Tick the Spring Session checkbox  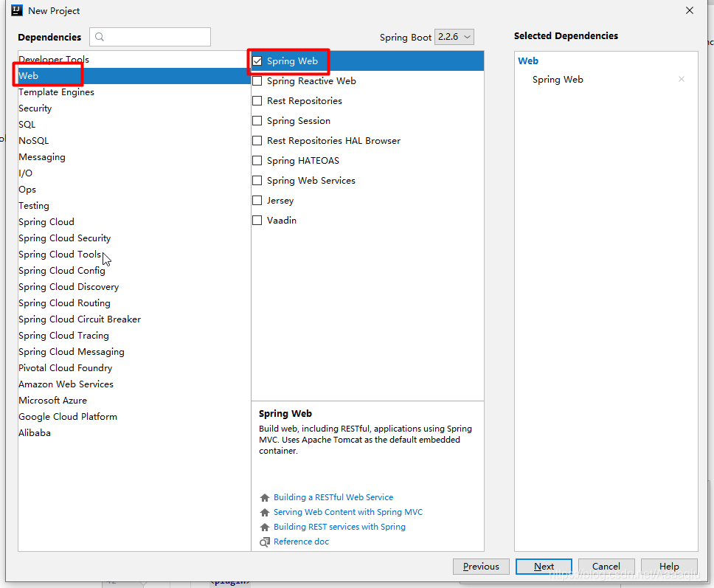(257, 121)
